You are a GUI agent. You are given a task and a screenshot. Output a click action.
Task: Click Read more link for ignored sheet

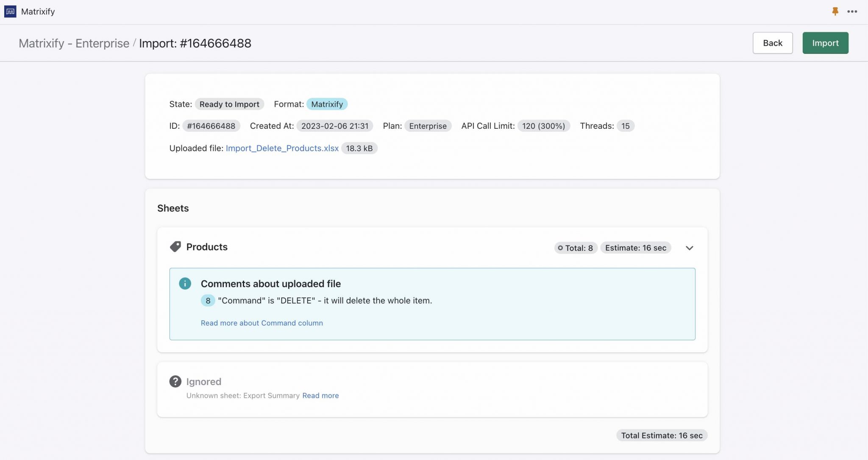pyautogui.click(x=320, y=395)
